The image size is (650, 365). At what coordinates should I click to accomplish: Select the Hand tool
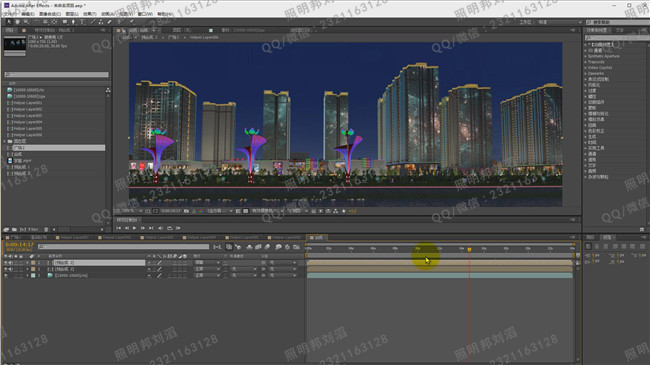pyautogui.click(x=17, y=22)
